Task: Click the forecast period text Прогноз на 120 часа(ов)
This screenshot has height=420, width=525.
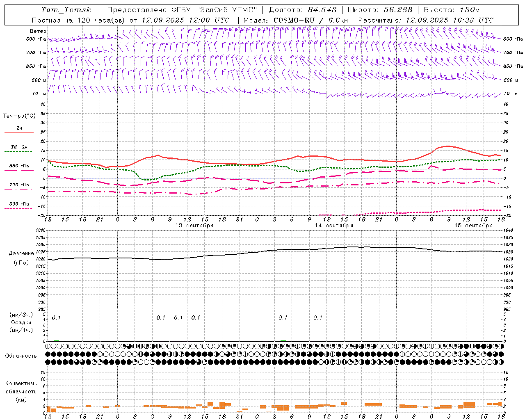Action: pyautogui.click(x=79, y=20)
